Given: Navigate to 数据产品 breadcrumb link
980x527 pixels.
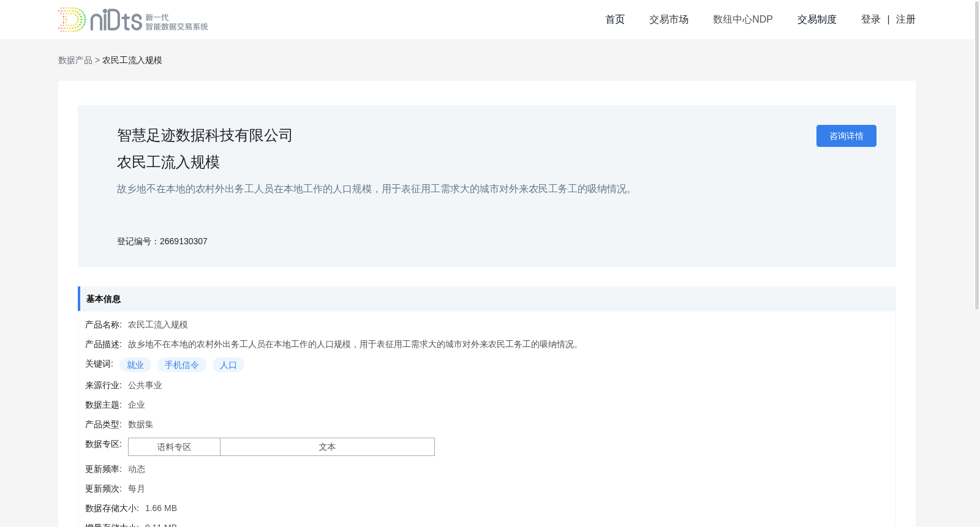Looking at the screenshot, I should 75,60.
